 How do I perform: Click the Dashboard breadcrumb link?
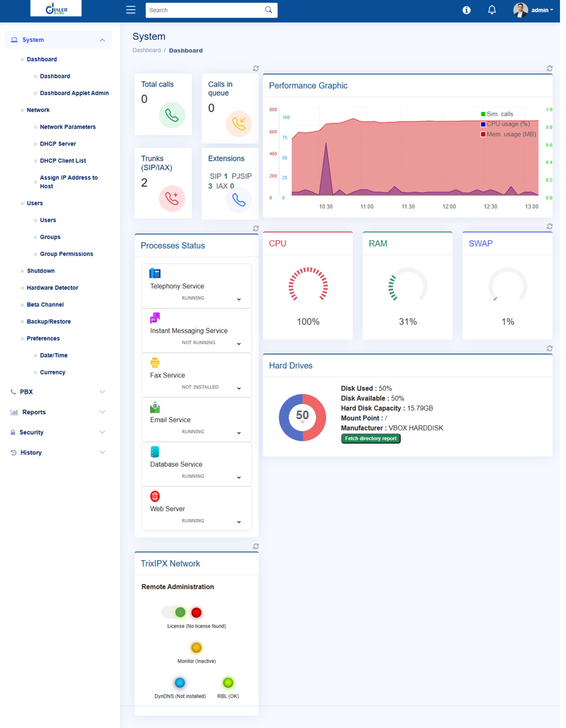click(x=146, y=50)
